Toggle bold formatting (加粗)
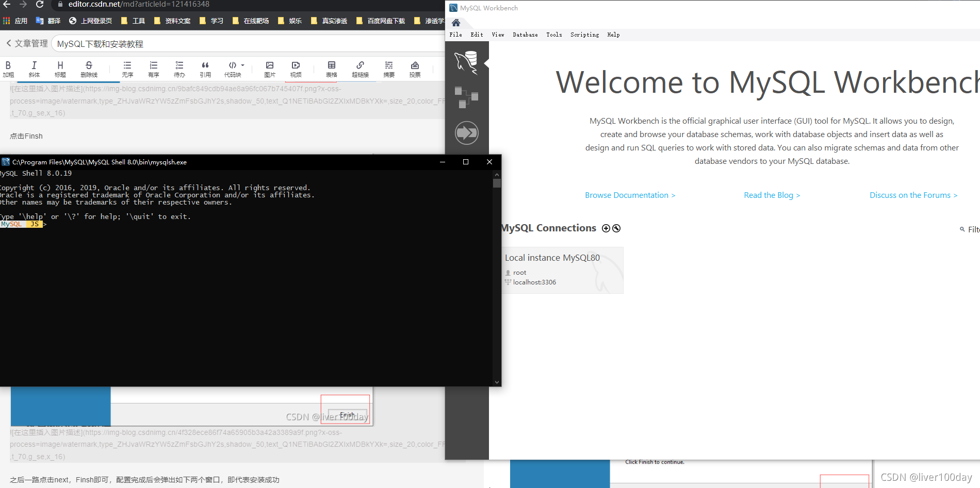The image size is (980, 488). (x=8, y=69)
